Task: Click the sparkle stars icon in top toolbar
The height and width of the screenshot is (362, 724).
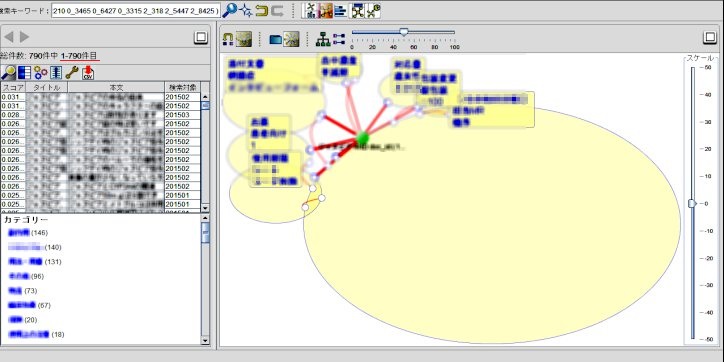Action: pyautogui.click(x=246, y=10)
